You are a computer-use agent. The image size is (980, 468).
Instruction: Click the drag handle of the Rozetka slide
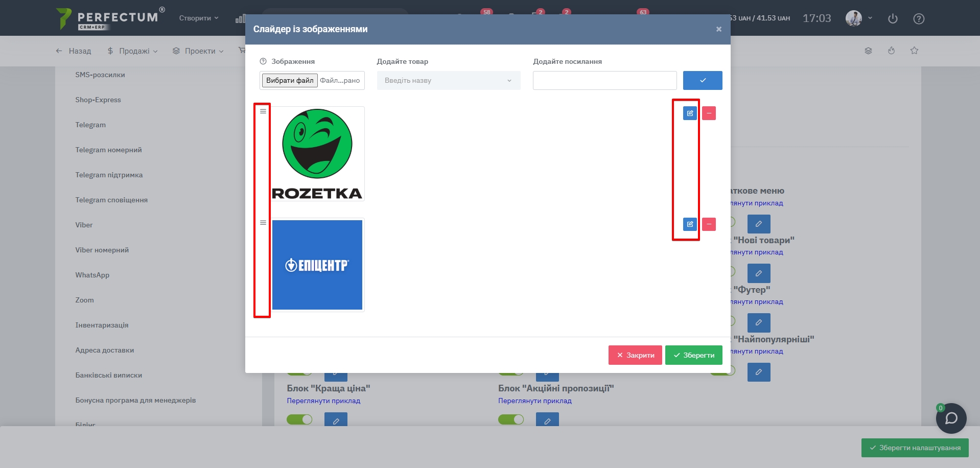[x=263, y=111]
